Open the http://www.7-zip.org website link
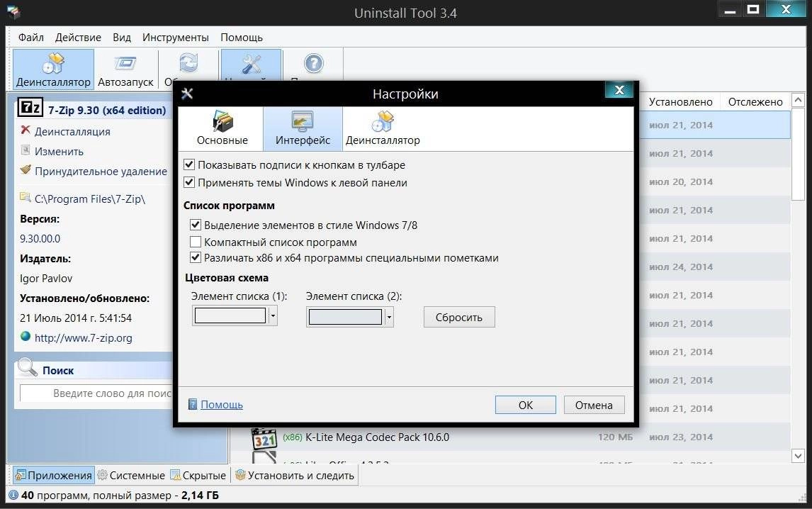Screen dimensions: 812x509 [x=84, y=338]
